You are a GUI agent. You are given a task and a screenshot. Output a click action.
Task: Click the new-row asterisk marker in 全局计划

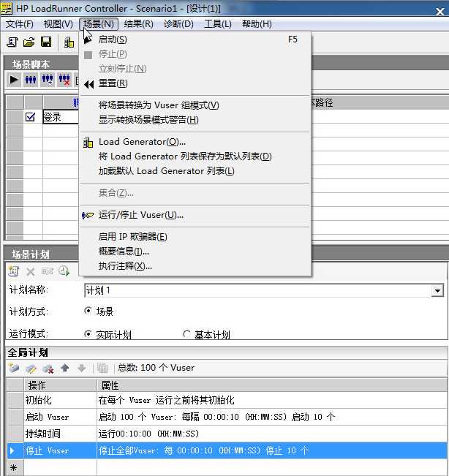(14, 467)
